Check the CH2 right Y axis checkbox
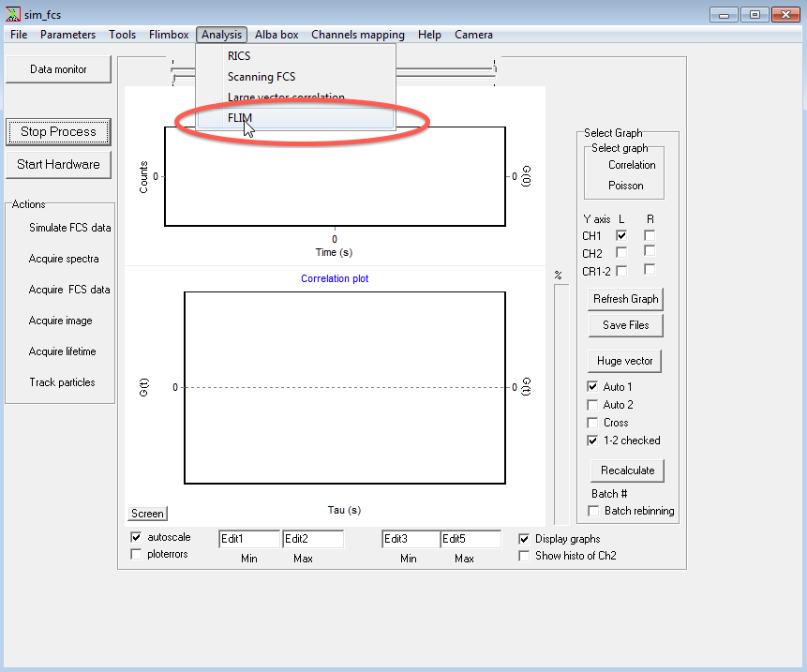The image size is (807, 672). coord(650,251)
